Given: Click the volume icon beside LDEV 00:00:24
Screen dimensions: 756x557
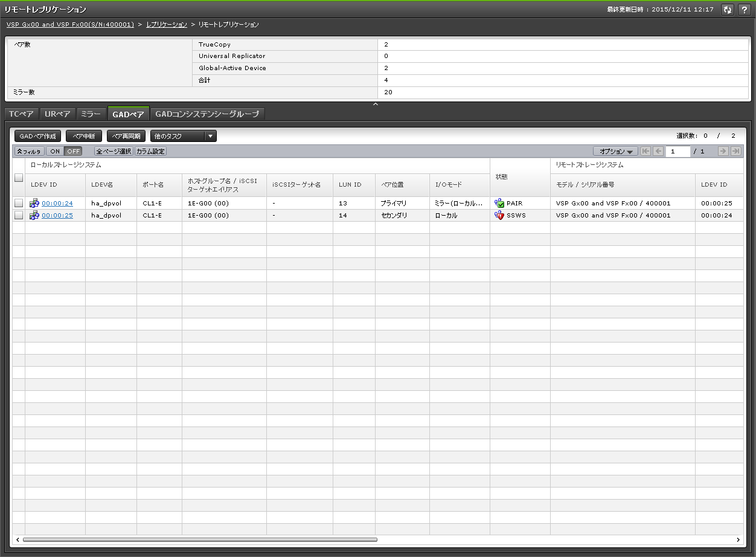Looking at the screenshot, I should point(34,204).
